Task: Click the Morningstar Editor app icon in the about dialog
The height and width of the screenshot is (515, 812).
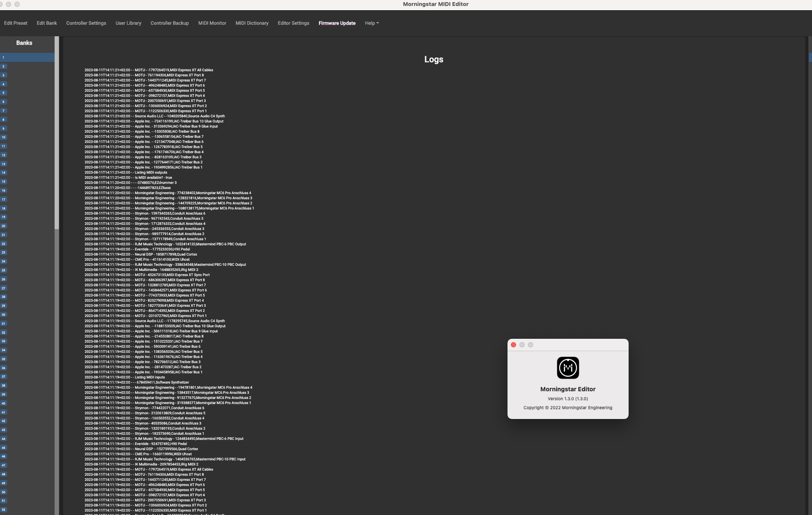Action: (568, 368)
